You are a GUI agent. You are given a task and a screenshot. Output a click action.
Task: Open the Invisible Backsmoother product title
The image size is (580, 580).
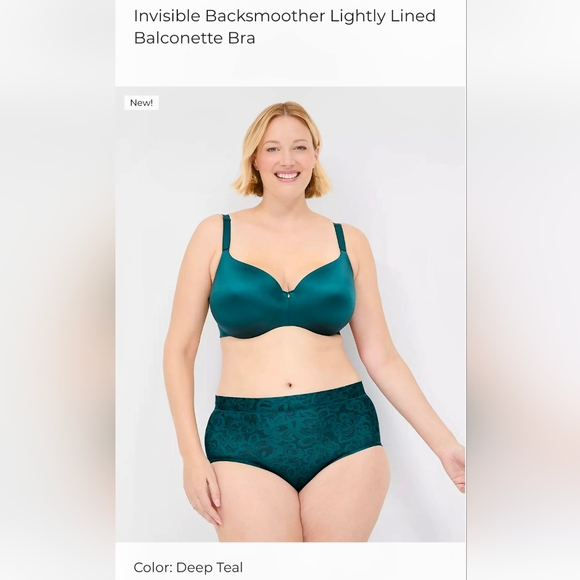[x=284, y=27]
